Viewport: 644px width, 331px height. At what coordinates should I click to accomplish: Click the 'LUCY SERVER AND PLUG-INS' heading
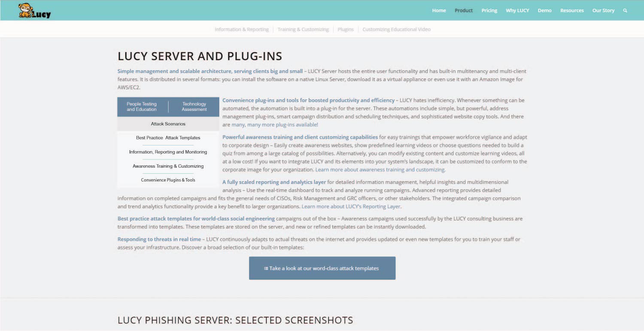click(x=200, y=56)
